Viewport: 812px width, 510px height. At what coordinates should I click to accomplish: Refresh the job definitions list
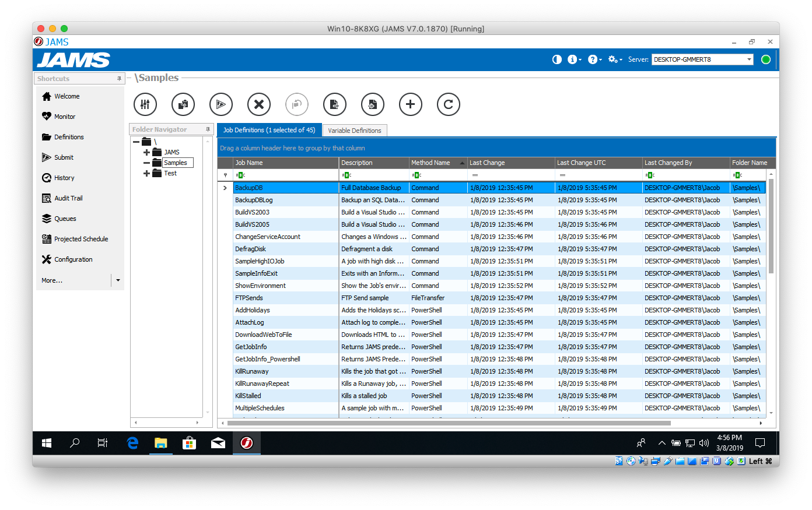[x=449, y=104]
